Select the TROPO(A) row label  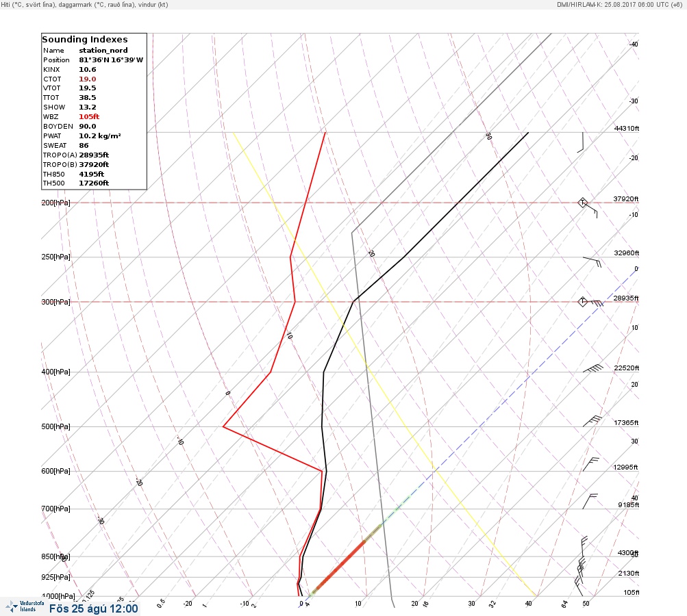point(60,155)
